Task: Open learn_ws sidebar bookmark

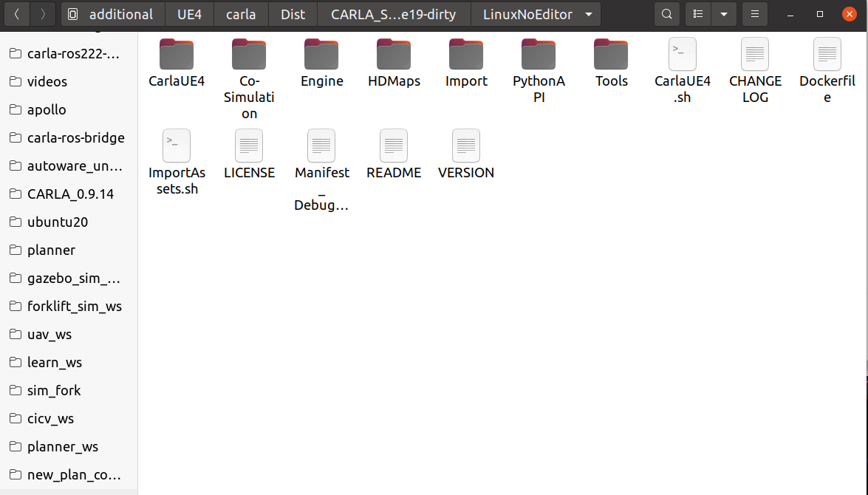Action: pos(69,362)
